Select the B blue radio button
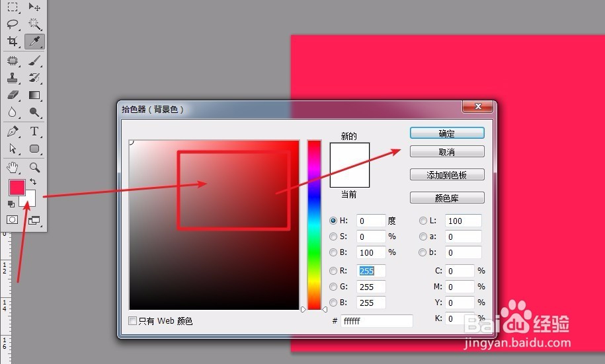The width and height of the screenshot is (605, 364). [333, 303]
